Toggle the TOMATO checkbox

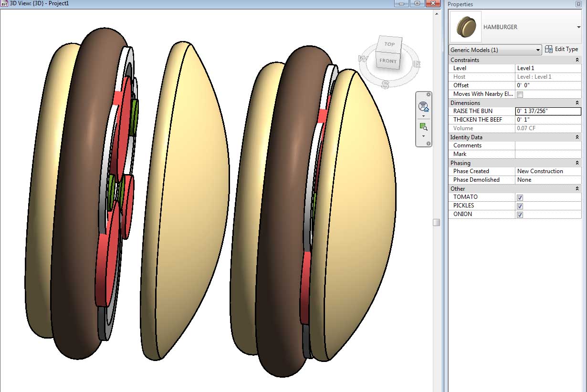(520, 197)
